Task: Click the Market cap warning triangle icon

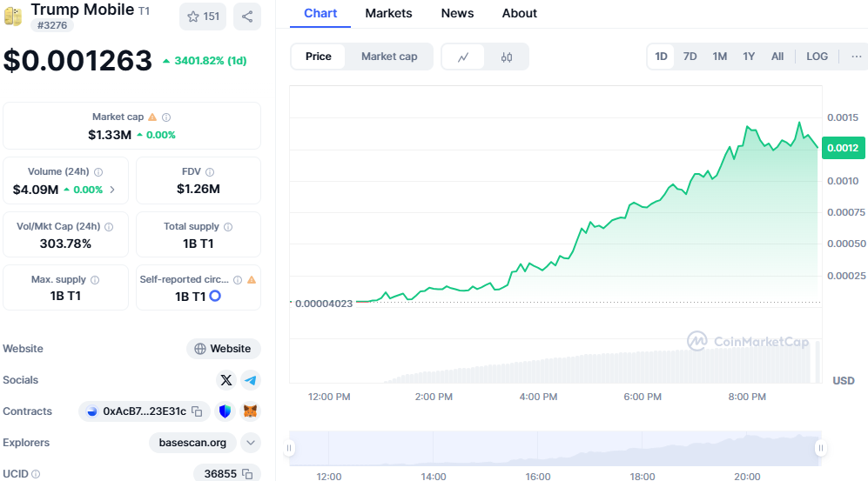Action: coord(152,117)
